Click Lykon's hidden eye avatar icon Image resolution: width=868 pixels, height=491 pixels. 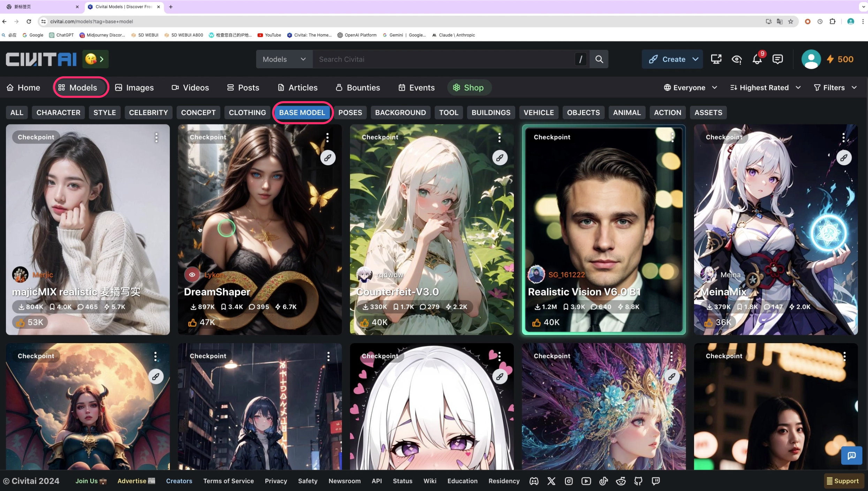[192, 275]
